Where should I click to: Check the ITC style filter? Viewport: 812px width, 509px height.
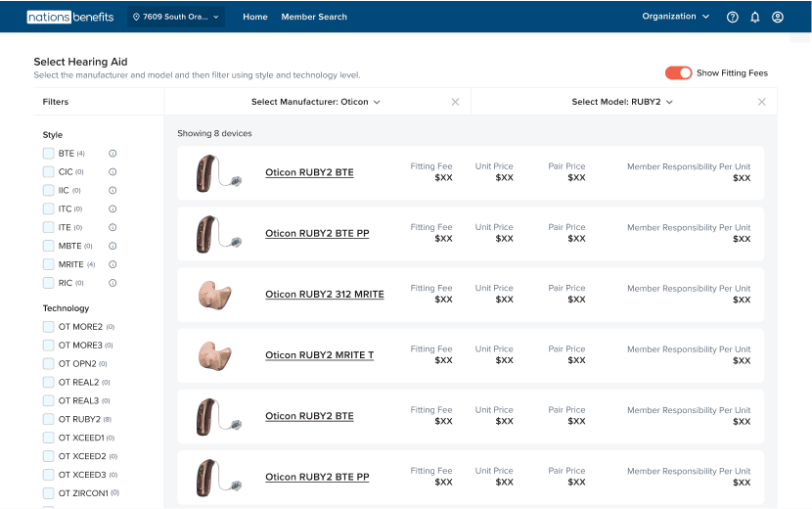click(49, 208)
